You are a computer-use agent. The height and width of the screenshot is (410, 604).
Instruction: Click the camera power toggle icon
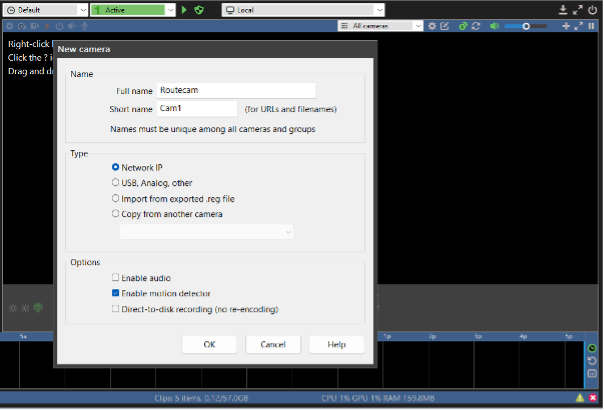pos(59,26)
